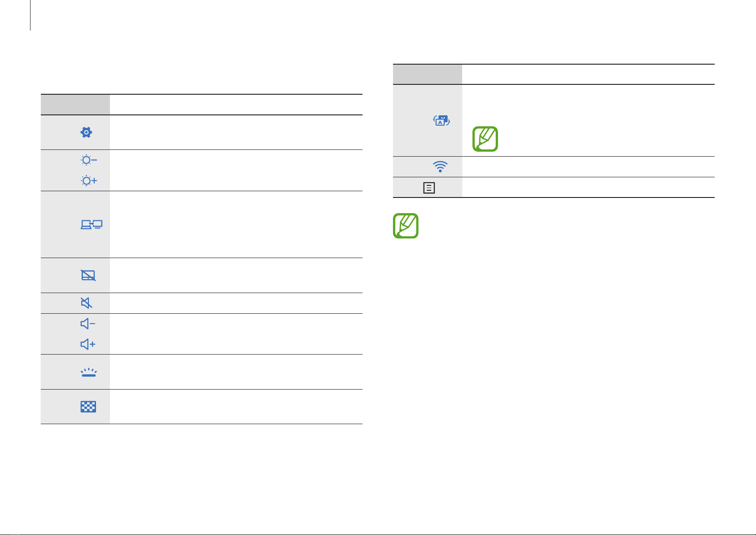Click the gray header cell of the right table
The height and width of the screenshot is (535, 756).
428,75
